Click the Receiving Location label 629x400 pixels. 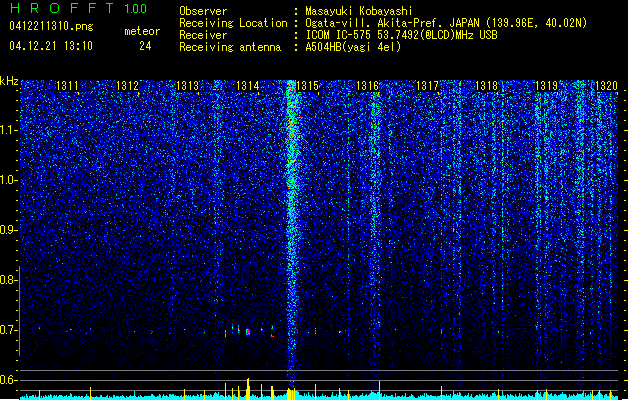(x=233, y=23)
